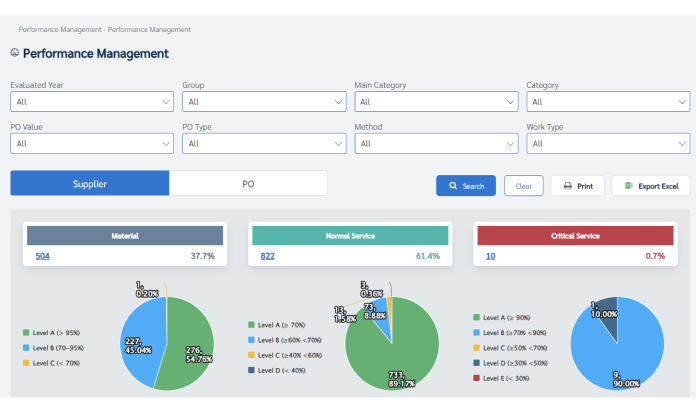Open the 504 Material count link
Viewport: 696px width, 412px height.
[42, 256]
